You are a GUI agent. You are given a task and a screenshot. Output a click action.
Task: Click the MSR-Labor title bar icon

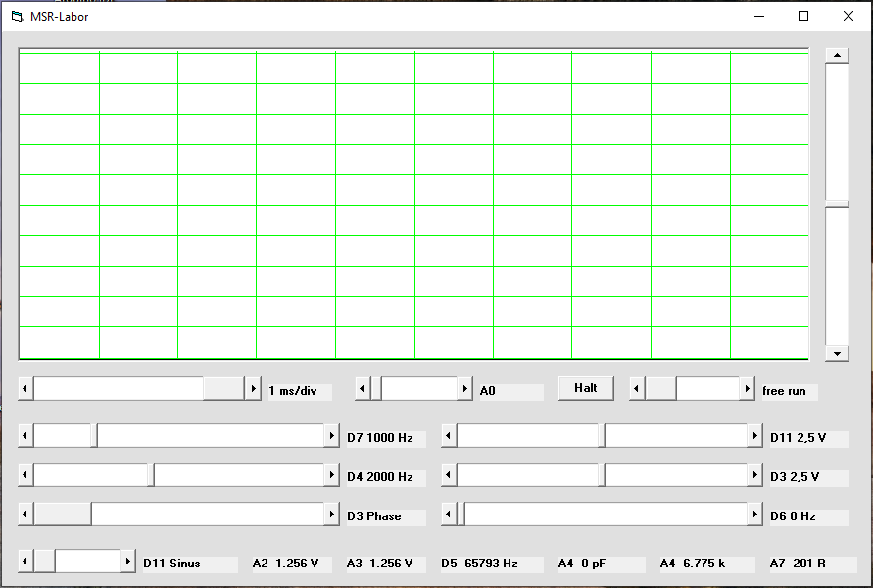pyautogui.click(x=16, y=16)
